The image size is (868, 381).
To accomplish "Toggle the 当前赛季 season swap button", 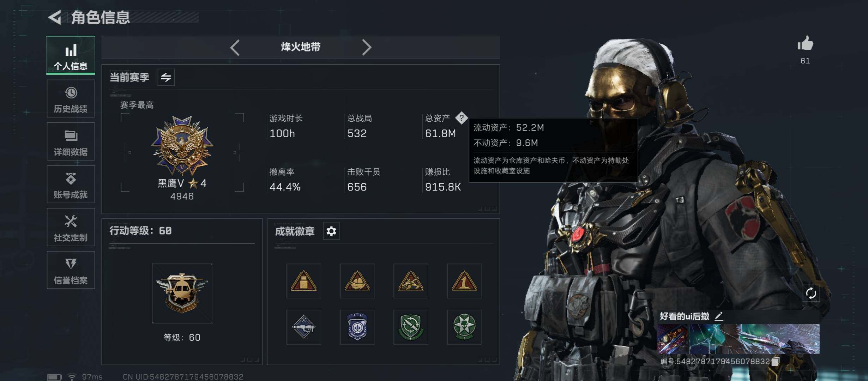I will (166, 77).
